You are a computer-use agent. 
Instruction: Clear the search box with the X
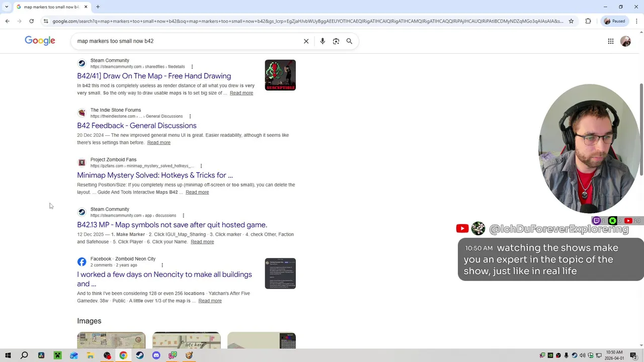coord(306,41)
